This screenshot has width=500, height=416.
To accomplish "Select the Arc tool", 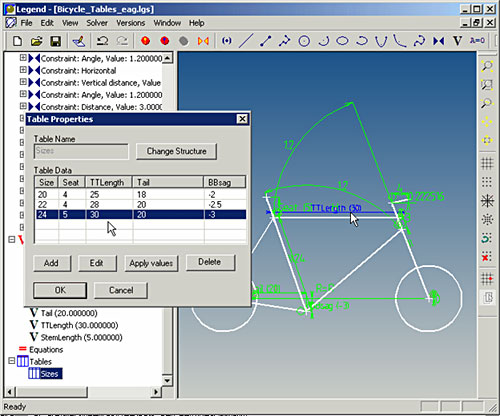I will tap(323, 41).
